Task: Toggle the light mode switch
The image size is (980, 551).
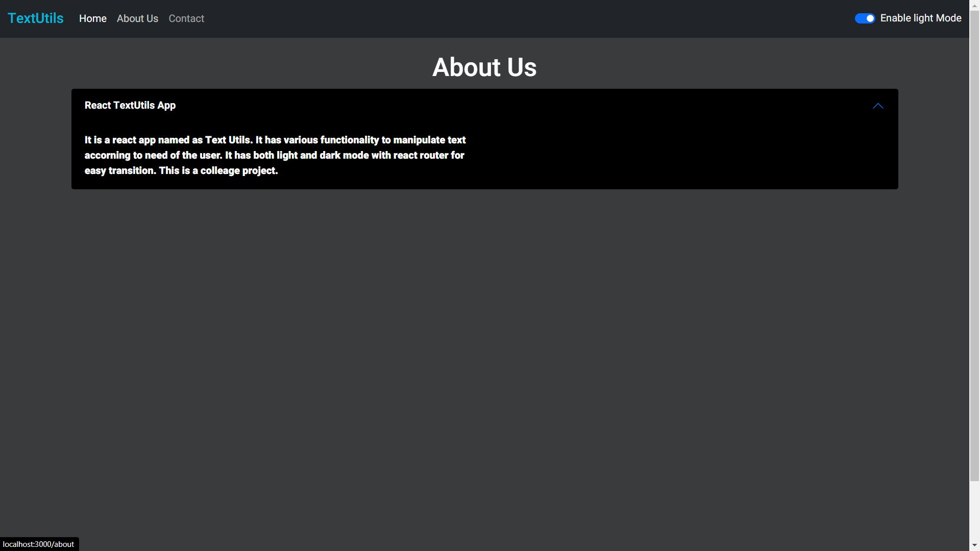Action: click(865, 18)
